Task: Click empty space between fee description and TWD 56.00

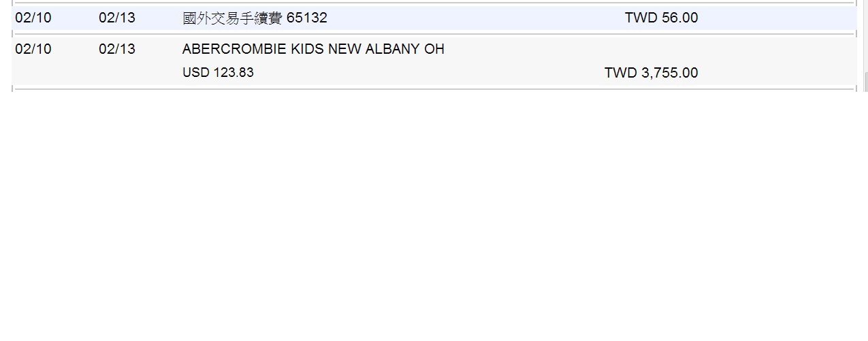Action: [x=477, y=18]
